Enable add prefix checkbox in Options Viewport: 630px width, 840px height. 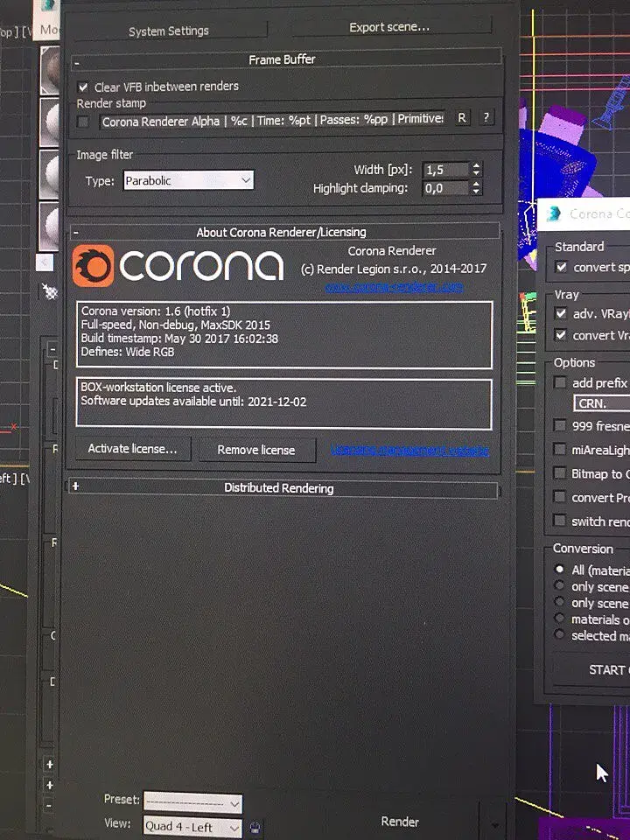pyautogui.click(x=560, y=382)
